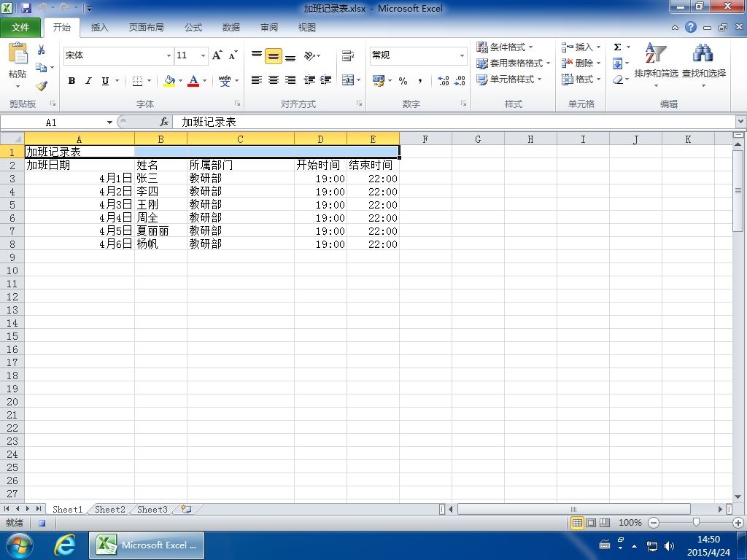Open the number format dropdown 常规

click(x=462, y=55)
